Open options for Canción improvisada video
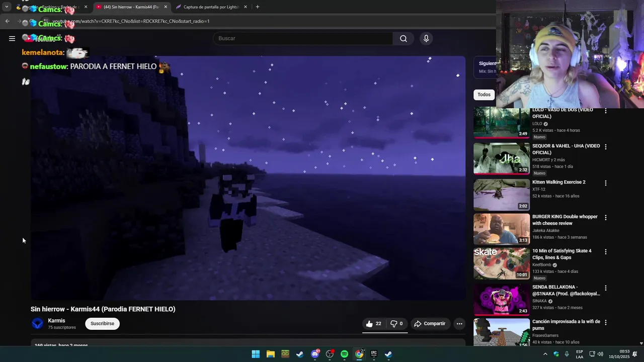The height and width of the screenshot is (362, 644). click(x=606, y=322)
